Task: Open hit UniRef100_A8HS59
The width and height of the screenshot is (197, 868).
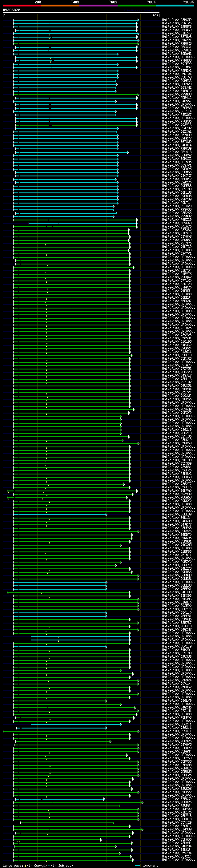Action: (x=177, y=20)
